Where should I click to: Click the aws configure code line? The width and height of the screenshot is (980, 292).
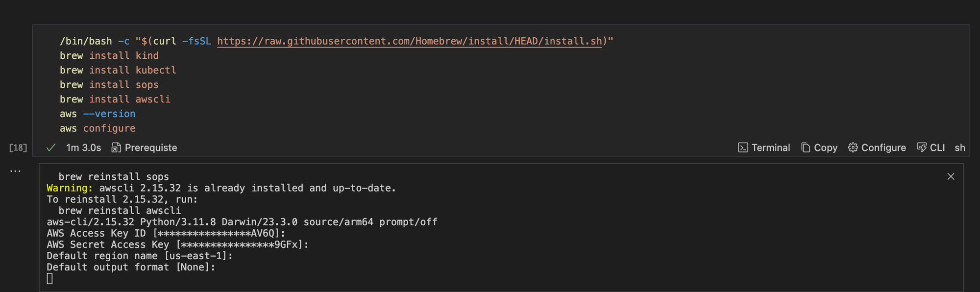pyautogui.click(x=98, y=128)
